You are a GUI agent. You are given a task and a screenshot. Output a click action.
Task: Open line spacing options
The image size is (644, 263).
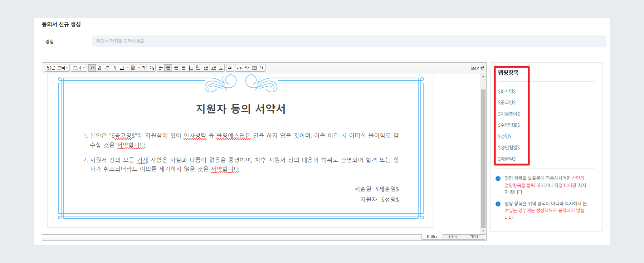[221, 68]
